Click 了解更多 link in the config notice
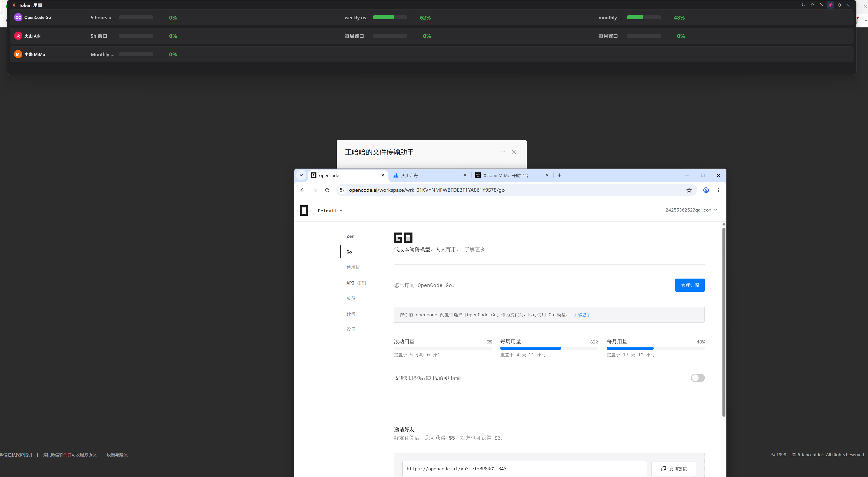The image size is (868, 477). 582,315
